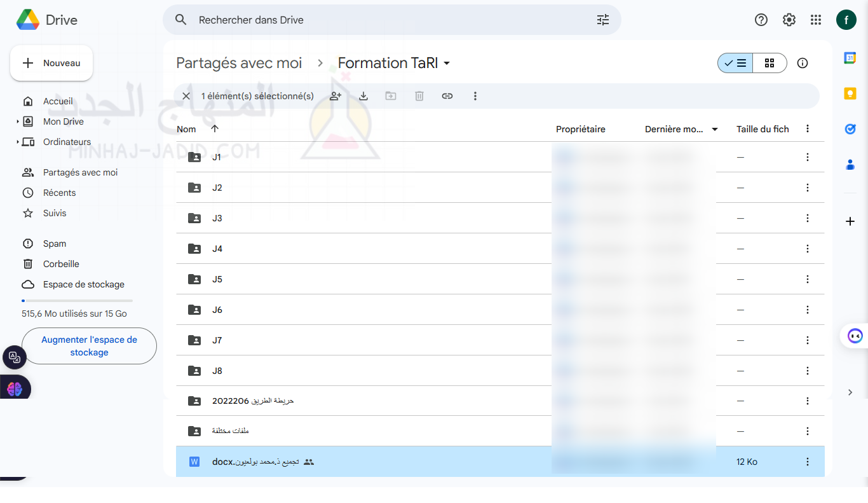
Task: Open three-dot menu for ملفات مختلفة folder
Action: [x=808, y=431]
